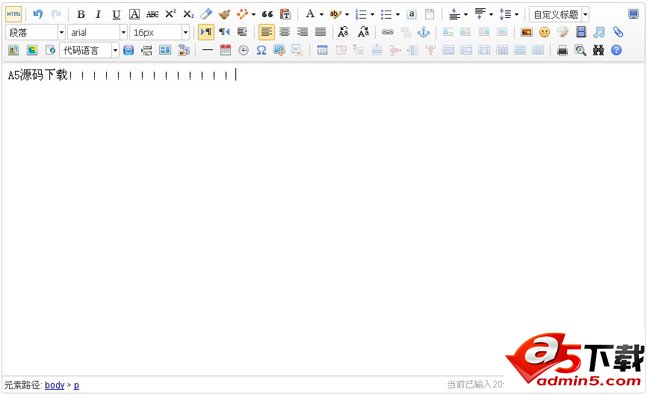The width and height of the screenshot is (650, 395).
Task: Toggle HTML source view
Action: (x=14, y=15)
